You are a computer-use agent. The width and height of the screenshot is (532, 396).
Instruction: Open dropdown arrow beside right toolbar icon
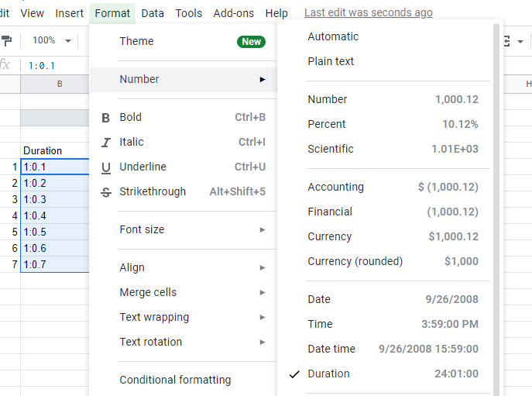[520, 42]
